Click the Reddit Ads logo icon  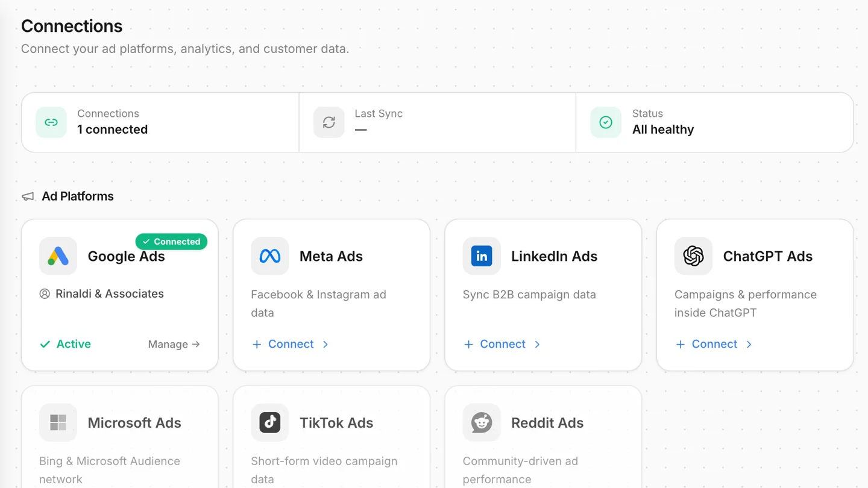[x=482, y=422]
